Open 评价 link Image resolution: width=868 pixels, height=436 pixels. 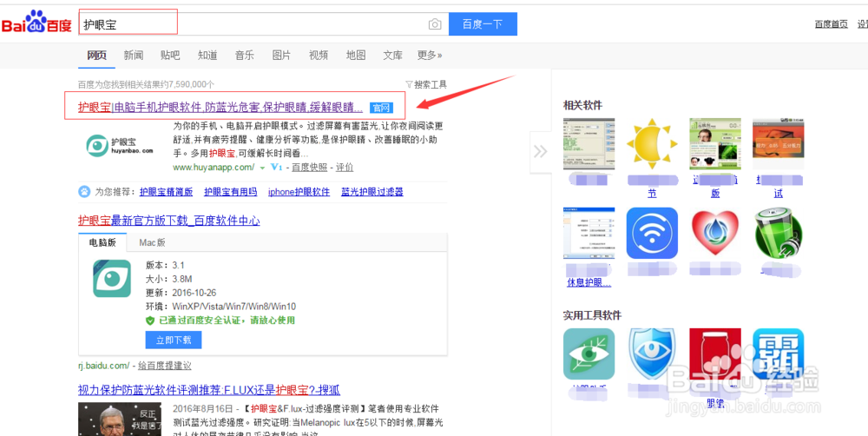(x=345, y=168)
